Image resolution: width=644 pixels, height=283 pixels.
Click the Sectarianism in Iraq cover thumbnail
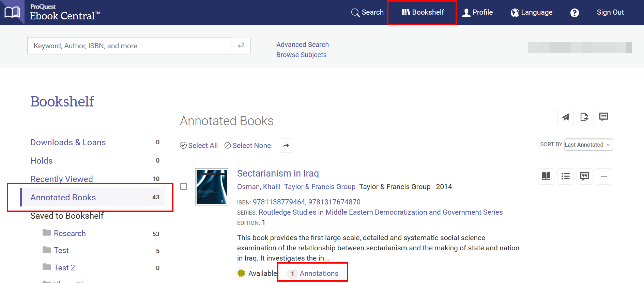212,187
